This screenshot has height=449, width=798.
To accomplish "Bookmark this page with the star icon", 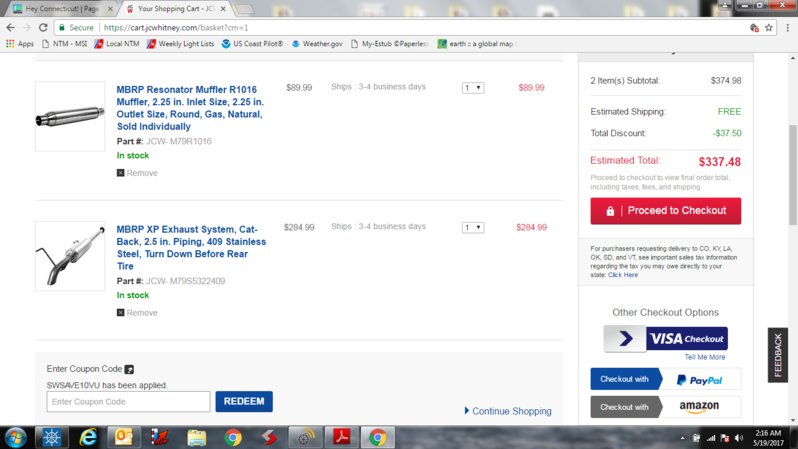I will coord(769,27).
